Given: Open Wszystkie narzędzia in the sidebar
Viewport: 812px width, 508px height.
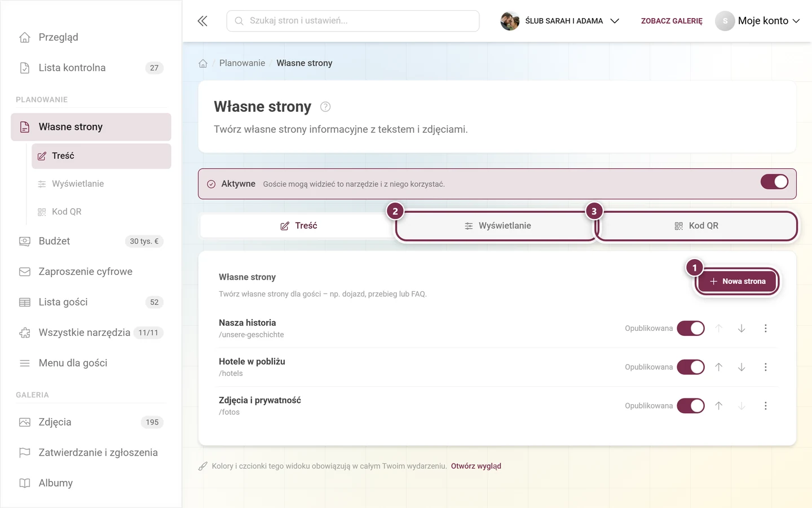Looking at the screenshot, I should [91, 332].
